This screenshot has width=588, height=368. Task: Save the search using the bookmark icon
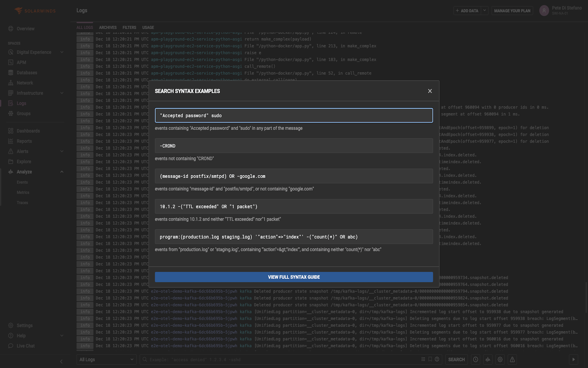point(430,359)
